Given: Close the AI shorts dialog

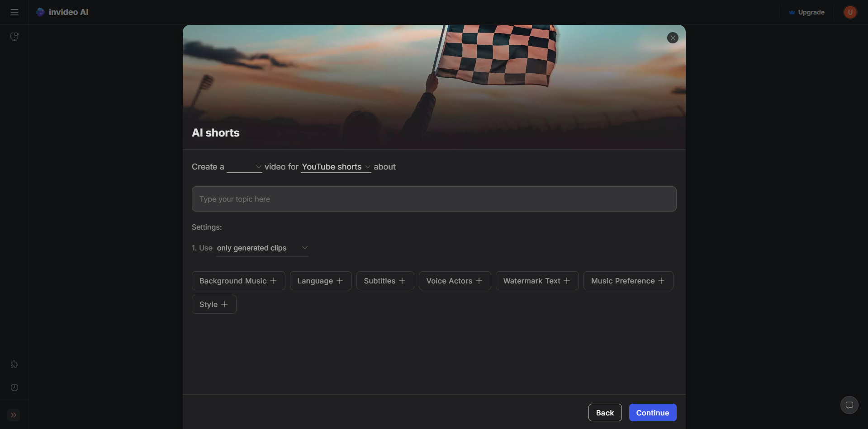Looking at the screenshot, I should pos(673,38).
